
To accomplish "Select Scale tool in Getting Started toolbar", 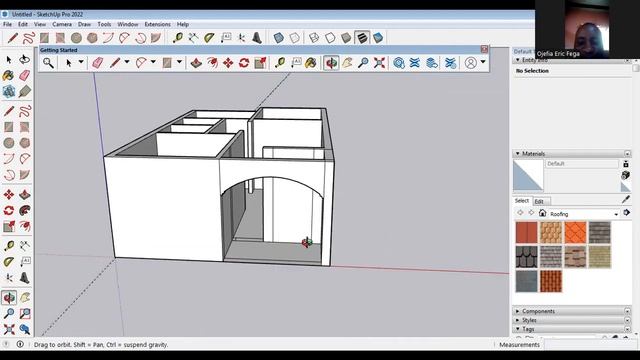I will point(260,63).
